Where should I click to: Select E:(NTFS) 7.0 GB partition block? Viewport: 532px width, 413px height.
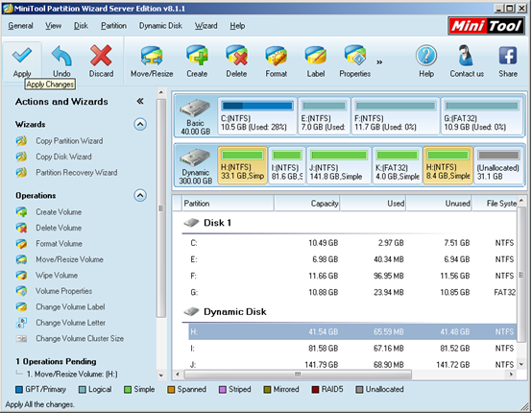(x=324, y=116)
